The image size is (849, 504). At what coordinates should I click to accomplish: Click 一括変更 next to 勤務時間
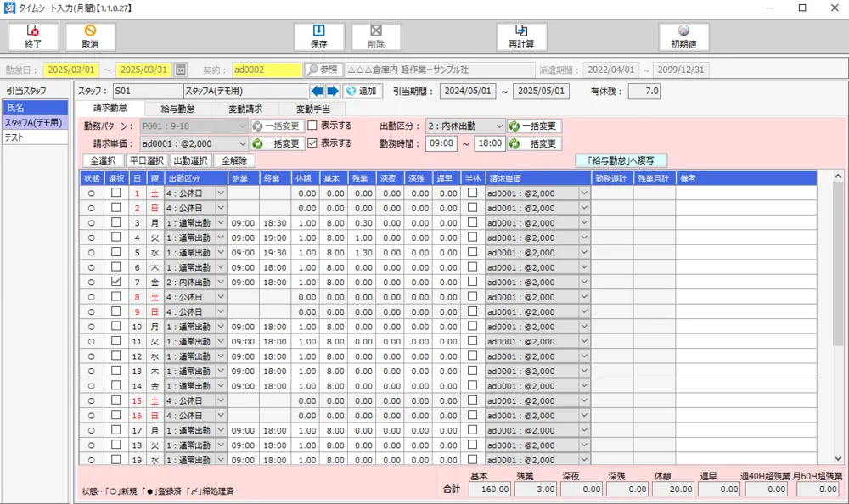pyautogui.click(x=534, y=143)
